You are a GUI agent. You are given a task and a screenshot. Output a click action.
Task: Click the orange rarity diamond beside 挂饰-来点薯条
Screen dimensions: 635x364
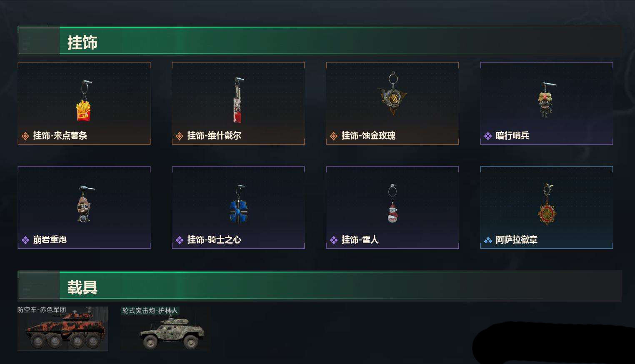tap(25, 136)
